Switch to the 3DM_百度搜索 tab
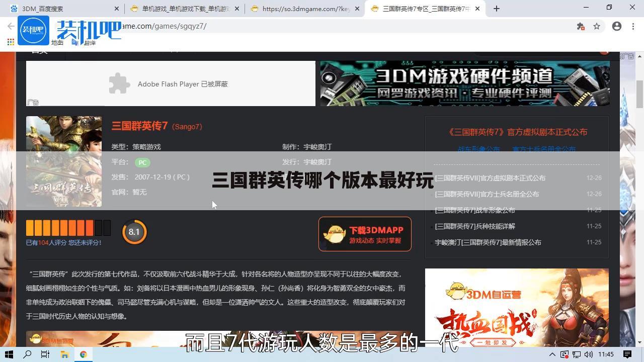Image resolution: width=644 pixels, height=362 pixels. tap(63, 9)
